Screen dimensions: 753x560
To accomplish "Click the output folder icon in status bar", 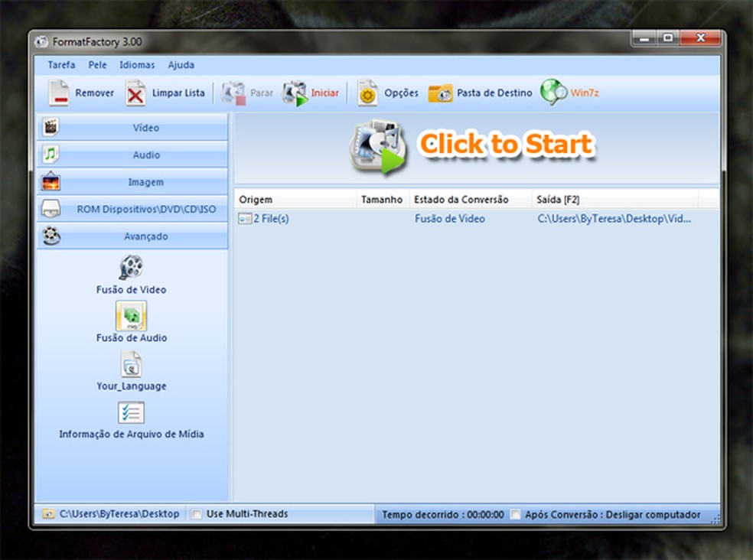I will (x=48, y=514).
